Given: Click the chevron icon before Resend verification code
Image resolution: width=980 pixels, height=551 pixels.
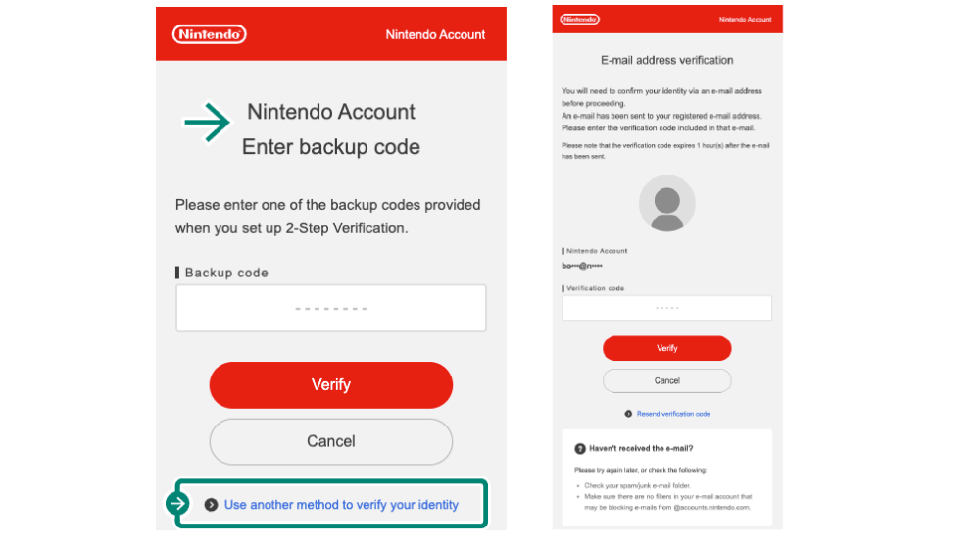Looking at the screenshot, I should pos(628,414).
